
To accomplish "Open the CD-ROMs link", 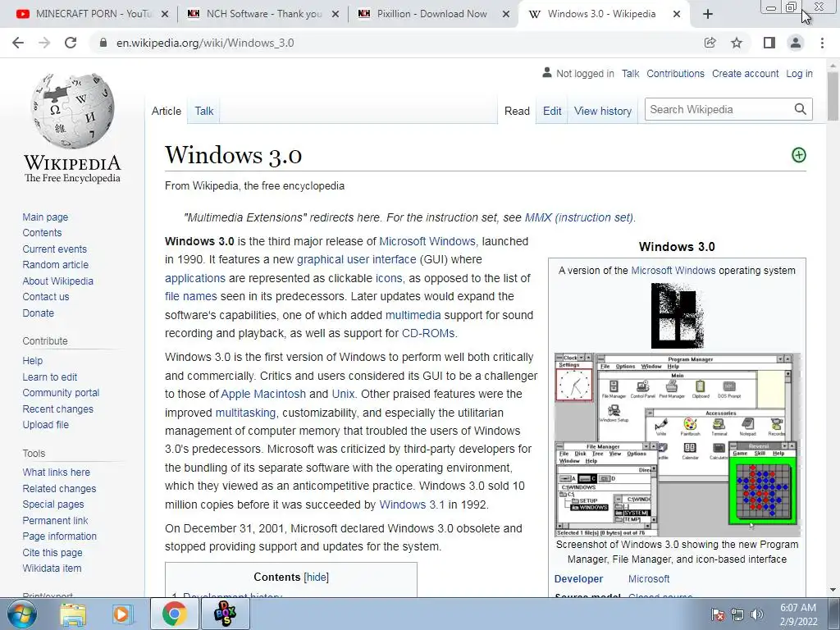I will (x=428, y=333).
